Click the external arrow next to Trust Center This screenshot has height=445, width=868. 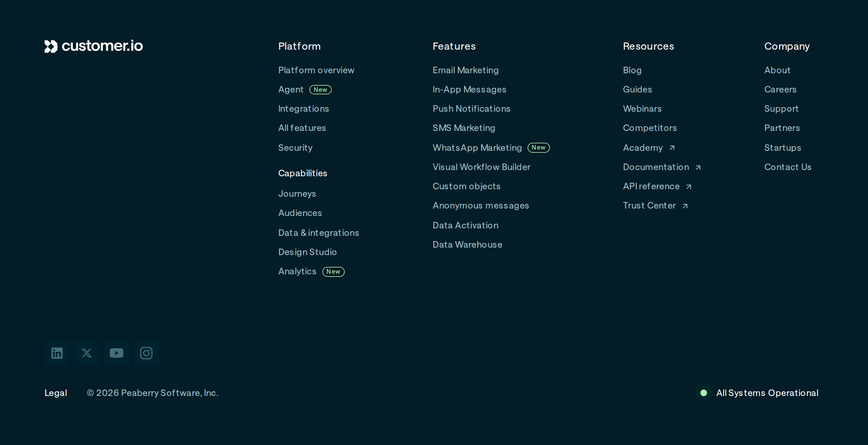click(685, 206)
